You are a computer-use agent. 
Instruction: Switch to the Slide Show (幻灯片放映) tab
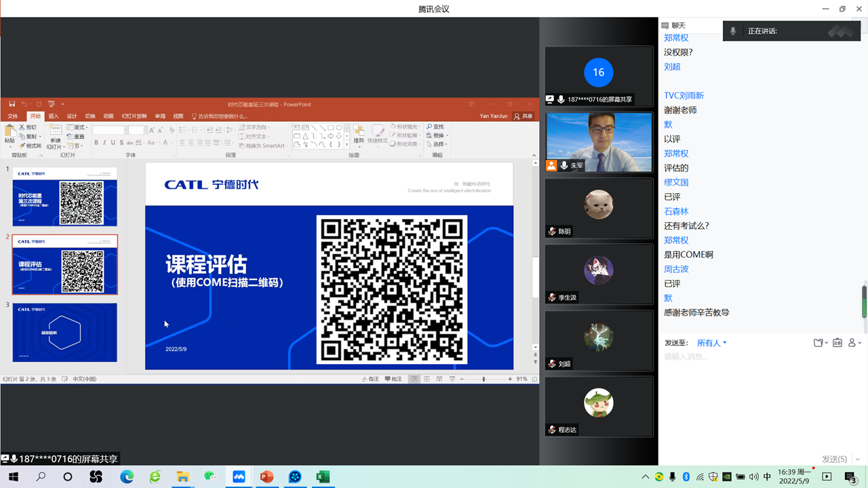pos(134,116)
